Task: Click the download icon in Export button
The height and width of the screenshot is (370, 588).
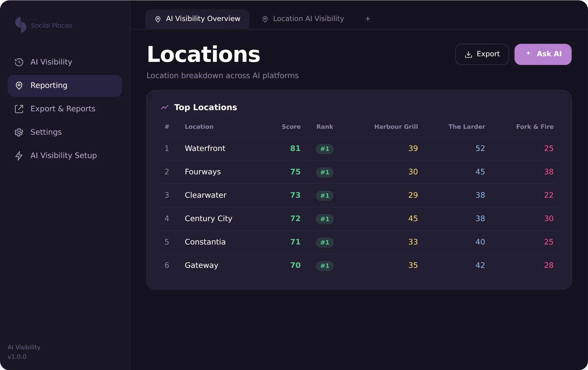Action: point(469,54)
